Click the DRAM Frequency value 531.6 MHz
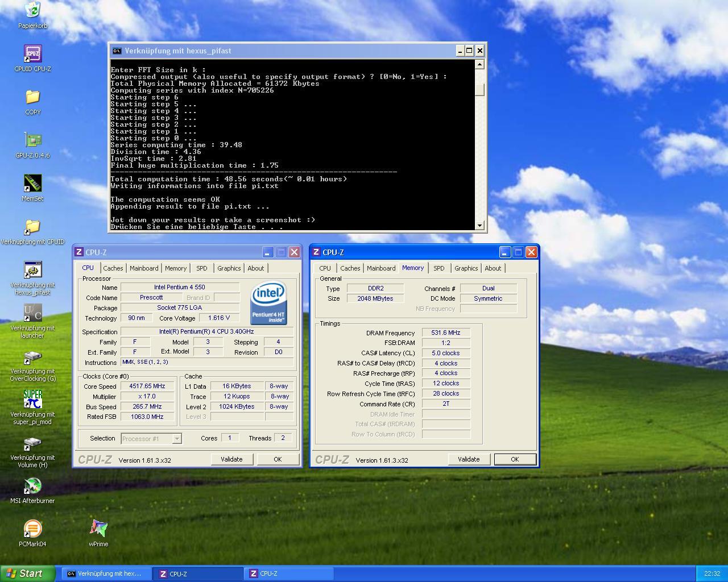Image resolution: width=728 pixels, height=582 pixels. tap(446, 332)
